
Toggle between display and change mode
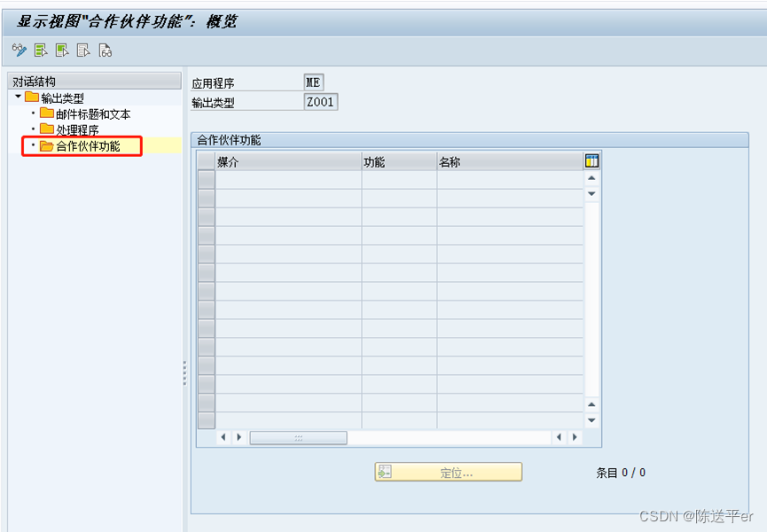pyautogui.click(x=19, y=51)
